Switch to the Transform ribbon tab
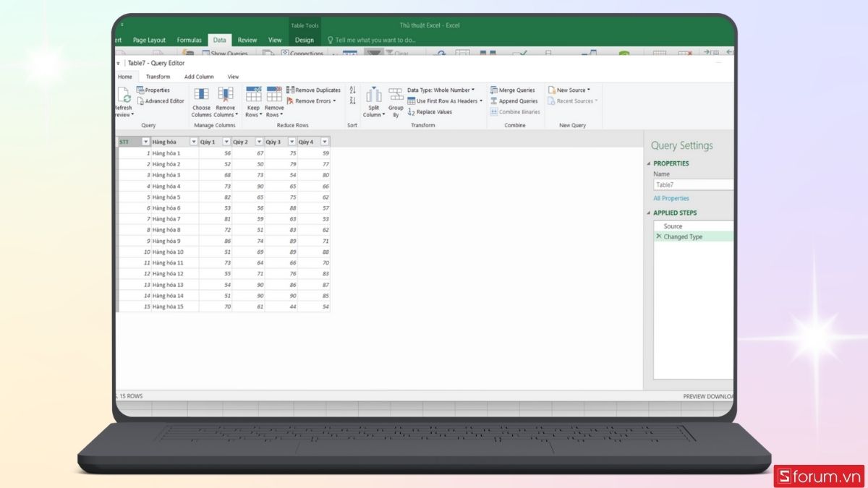This screenshot has width=868, height=488. 158,76
